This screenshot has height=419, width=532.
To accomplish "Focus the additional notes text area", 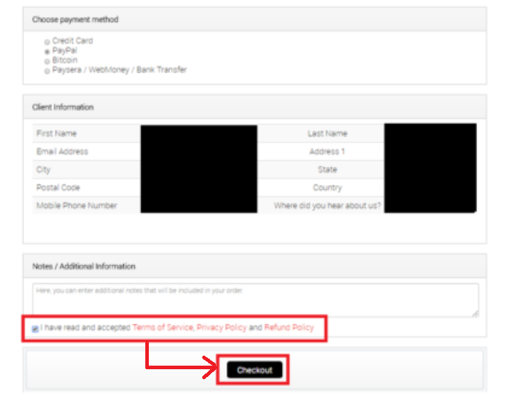I will [256, 300].
